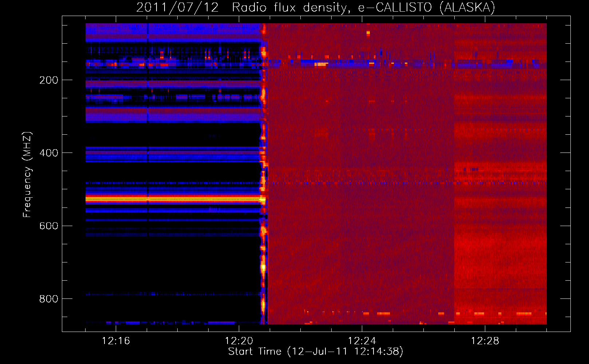589x364 pixels.
Task: Click the 800 frequency tick label
Action: tap(49, 299)
